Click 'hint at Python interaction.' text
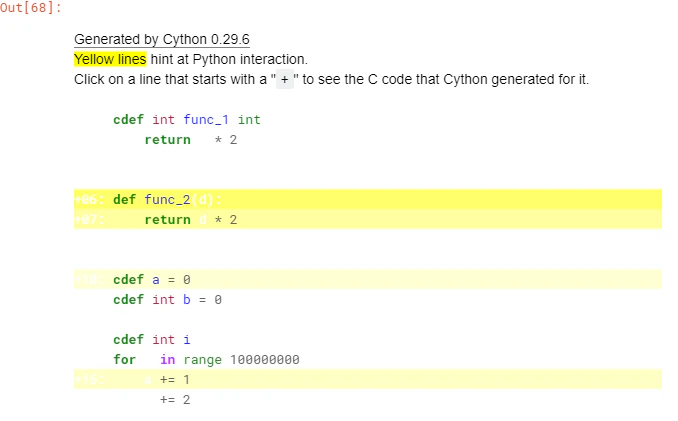This screenshot has width=678, height=421. pyautogui.click(x=229, y=59)
